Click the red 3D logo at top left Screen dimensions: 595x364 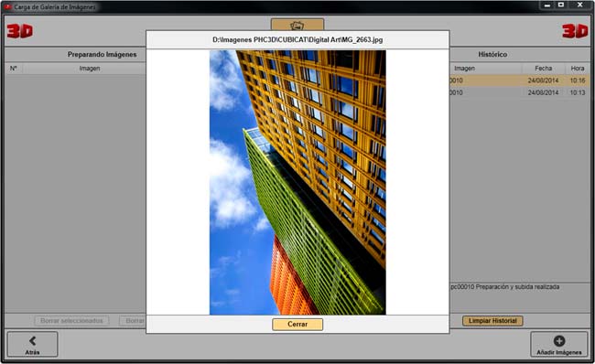(20, 31)
